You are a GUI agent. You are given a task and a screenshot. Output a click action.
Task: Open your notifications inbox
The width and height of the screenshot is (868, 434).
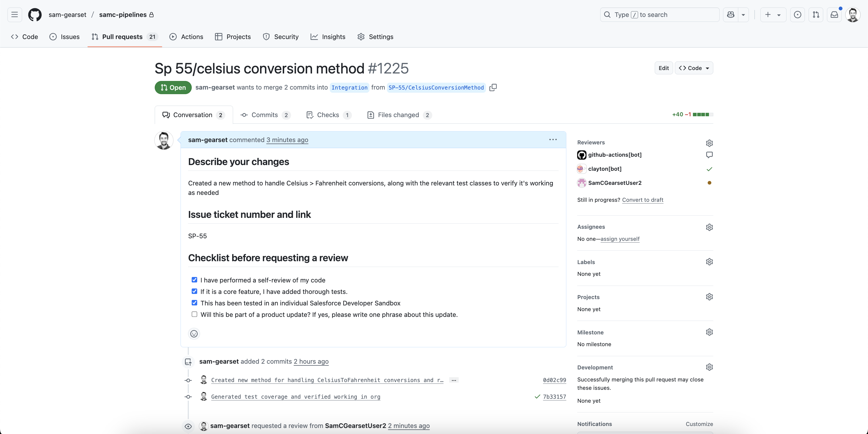tap(834, 14)
